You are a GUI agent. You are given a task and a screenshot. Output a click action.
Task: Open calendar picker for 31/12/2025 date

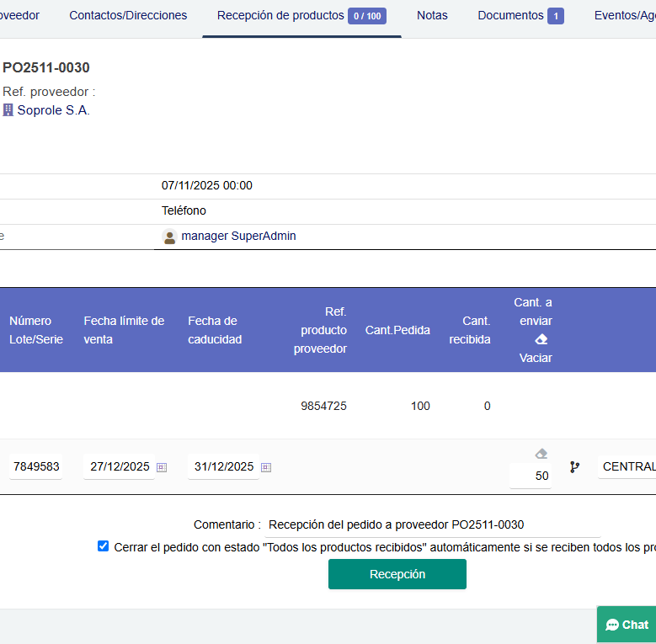tap(266, 467)
